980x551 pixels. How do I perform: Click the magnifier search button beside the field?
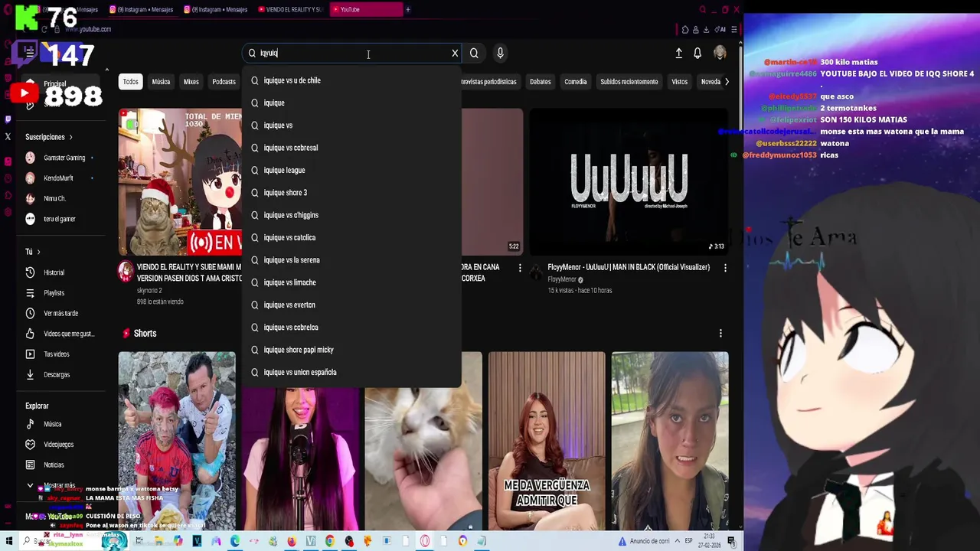[x=474, y=54]
